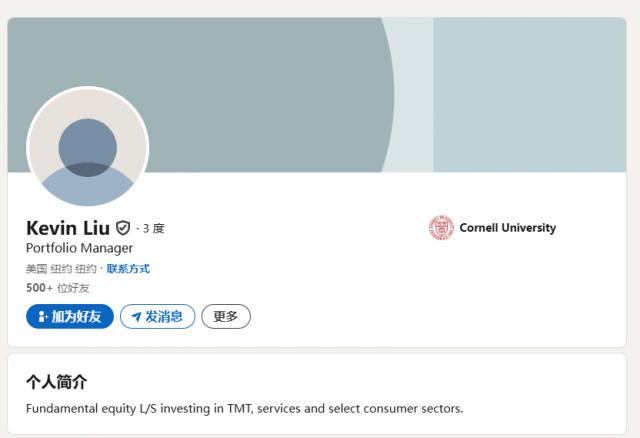This screenshot has width=640, height=438.
Task: Click the verification shield badge beside Kevin Liu
Action: (123, 228)
